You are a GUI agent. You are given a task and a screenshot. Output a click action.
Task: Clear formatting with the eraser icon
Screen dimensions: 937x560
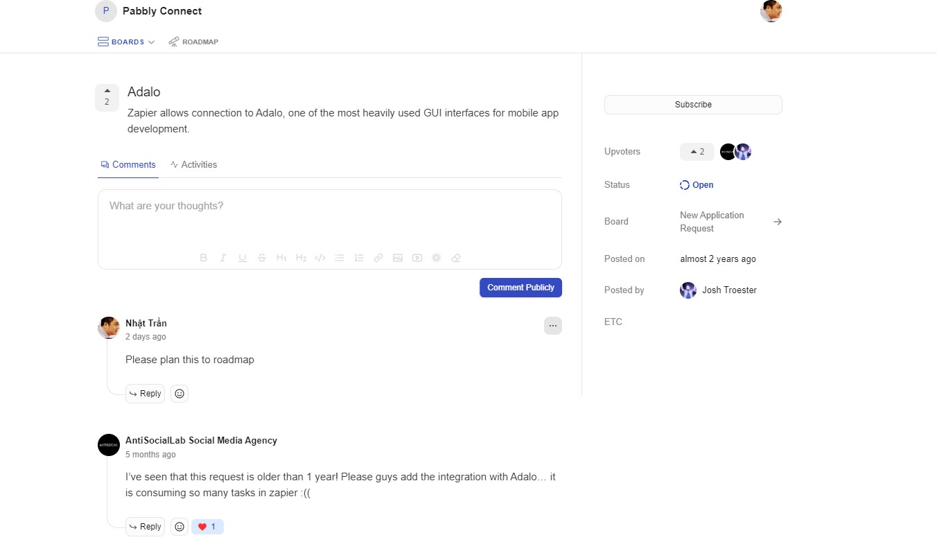tap(456, 258)
